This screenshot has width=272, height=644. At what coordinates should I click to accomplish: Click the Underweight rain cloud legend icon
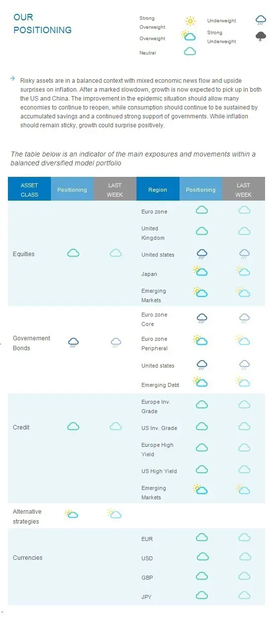pyautogui.click(x=261, y=20)
